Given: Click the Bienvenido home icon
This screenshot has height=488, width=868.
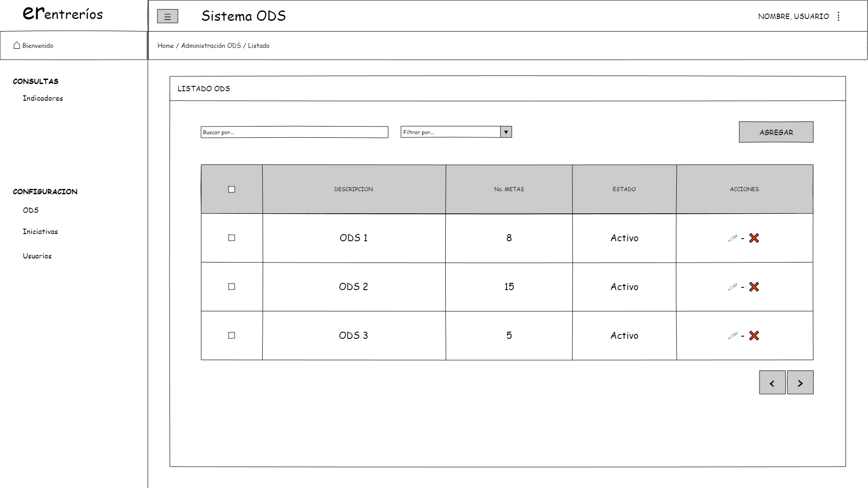Looking at the screenshot, I should click(17, 45).
